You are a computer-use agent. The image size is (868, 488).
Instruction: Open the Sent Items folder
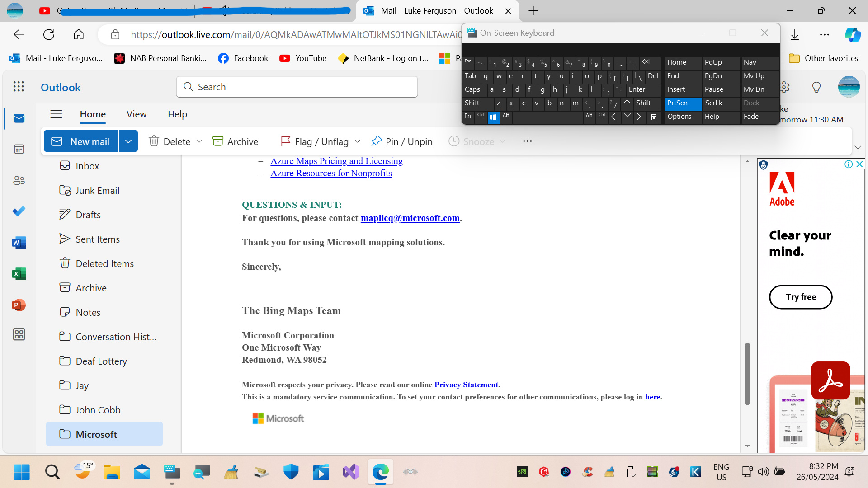(104, 239)
